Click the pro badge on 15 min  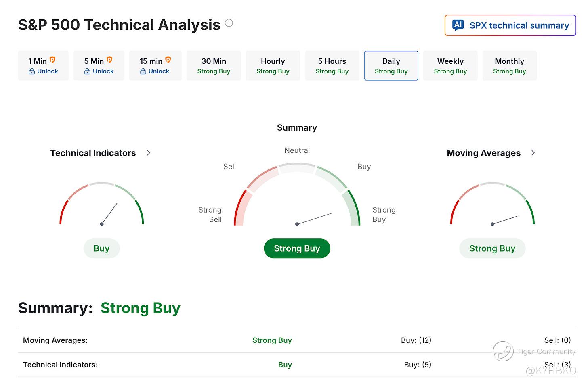tap(168, 60)
